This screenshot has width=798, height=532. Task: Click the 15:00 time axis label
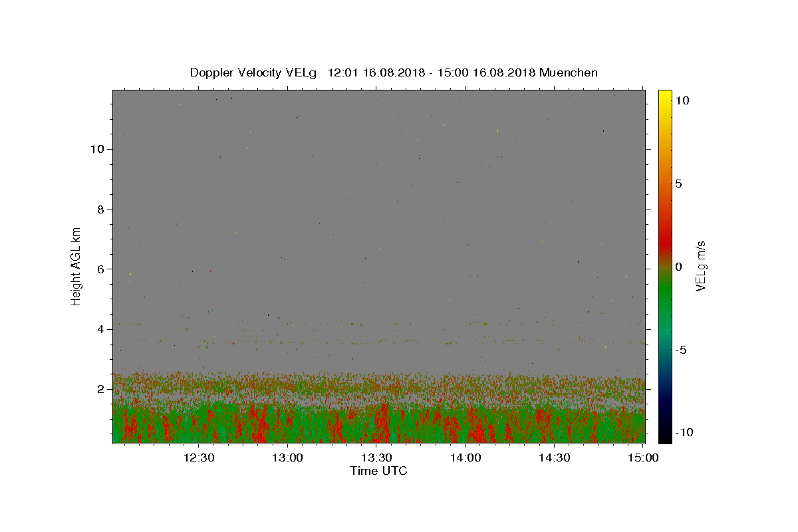click(x=643, y=458)
